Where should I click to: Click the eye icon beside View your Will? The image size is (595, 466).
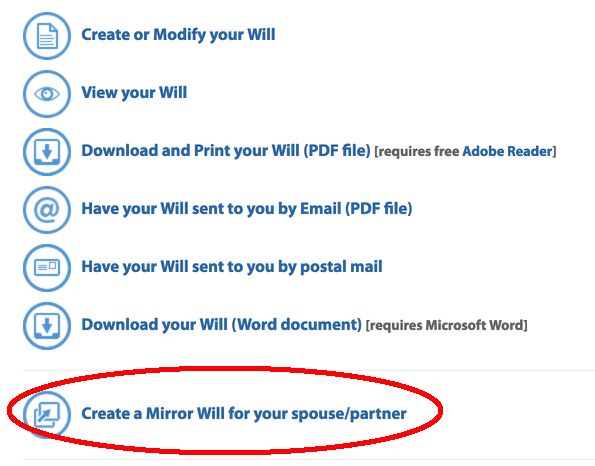(47, 94)
